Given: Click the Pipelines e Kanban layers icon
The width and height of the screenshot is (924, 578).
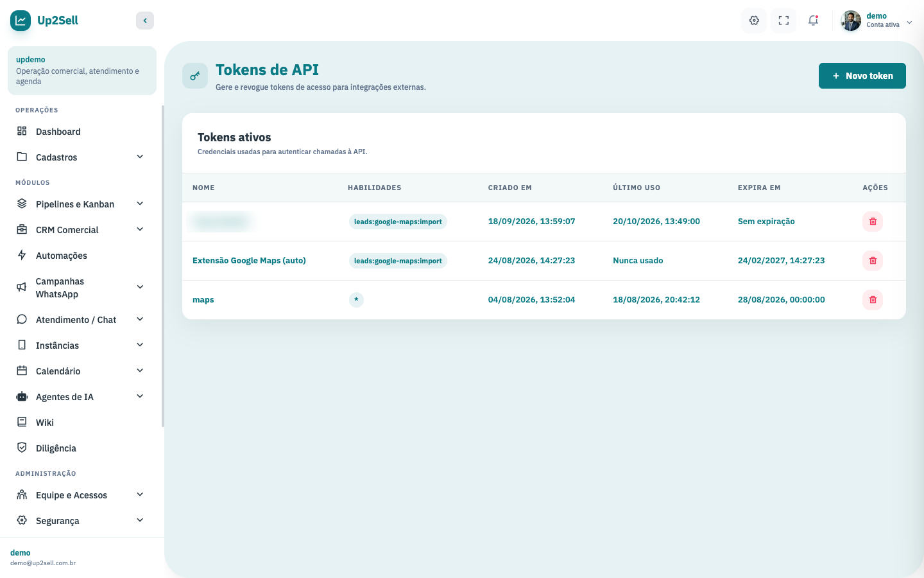Looking at the screenshot, I should (22, 204).
